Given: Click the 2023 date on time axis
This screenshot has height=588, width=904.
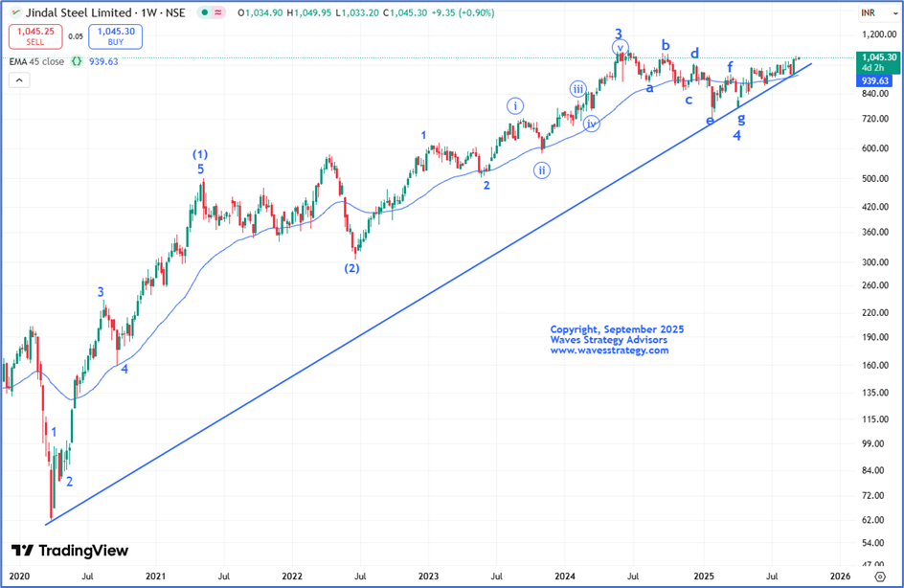Looking at the screenshot, I should pyautogui.click(x=428, y=576).
